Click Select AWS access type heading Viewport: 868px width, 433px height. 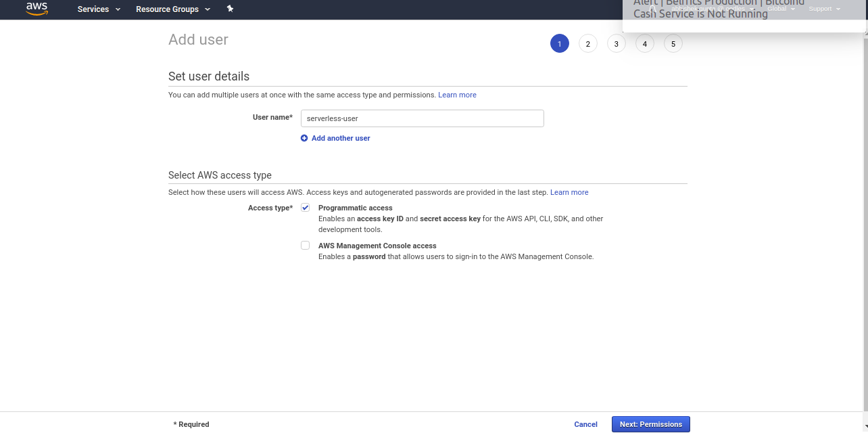coord(220,175)
